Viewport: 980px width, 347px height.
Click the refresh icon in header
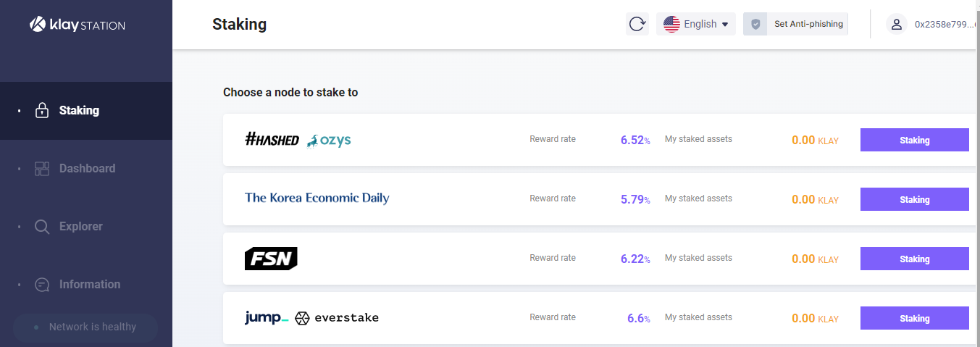tap(637, 24)
